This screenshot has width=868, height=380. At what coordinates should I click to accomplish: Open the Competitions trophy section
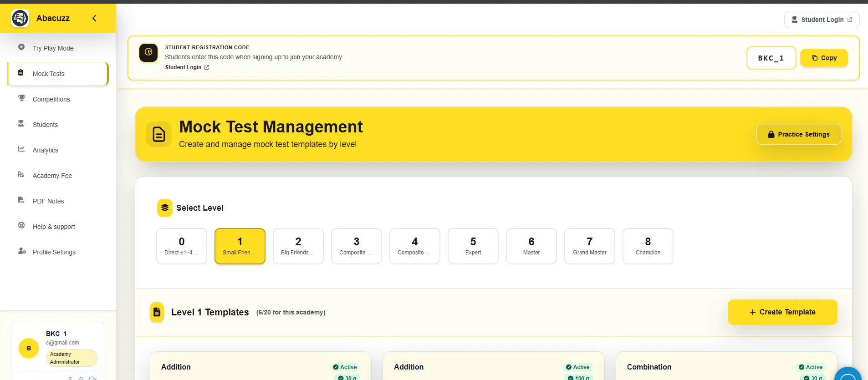(58, 99)
